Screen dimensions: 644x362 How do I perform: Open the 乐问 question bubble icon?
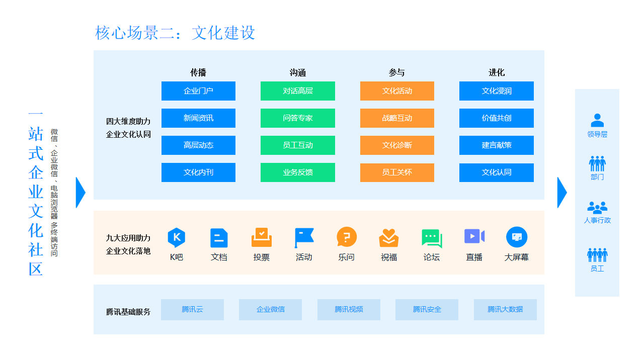[x=347, y=237]
